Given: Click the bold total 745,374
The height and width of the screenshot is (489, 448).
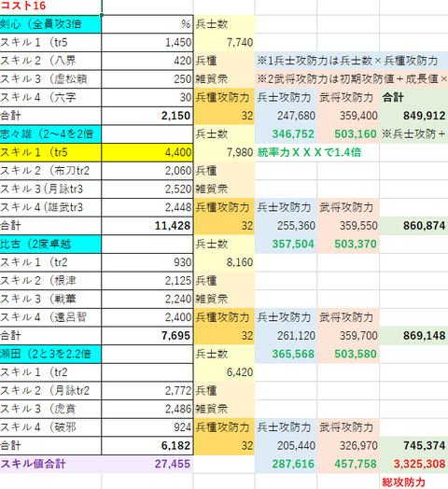Looking at the screenshot, I should coord(413,446).
